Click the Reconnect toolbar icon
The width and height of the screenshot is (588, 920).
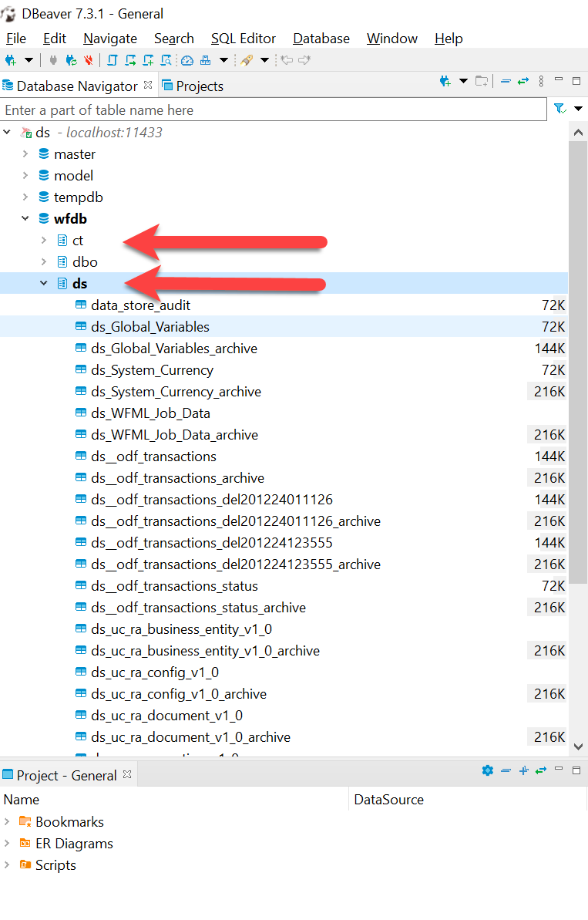tap(71, 60)
